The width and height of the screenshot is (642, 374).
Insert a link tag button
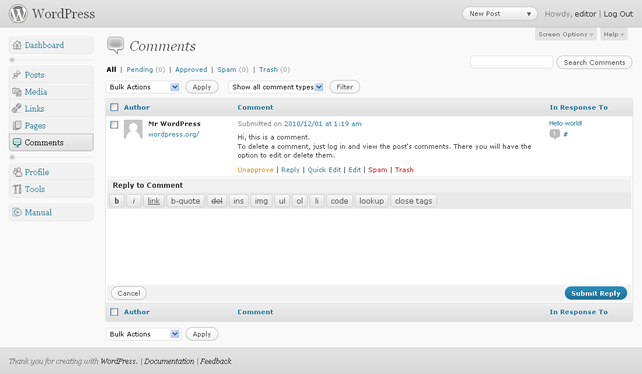154,201
